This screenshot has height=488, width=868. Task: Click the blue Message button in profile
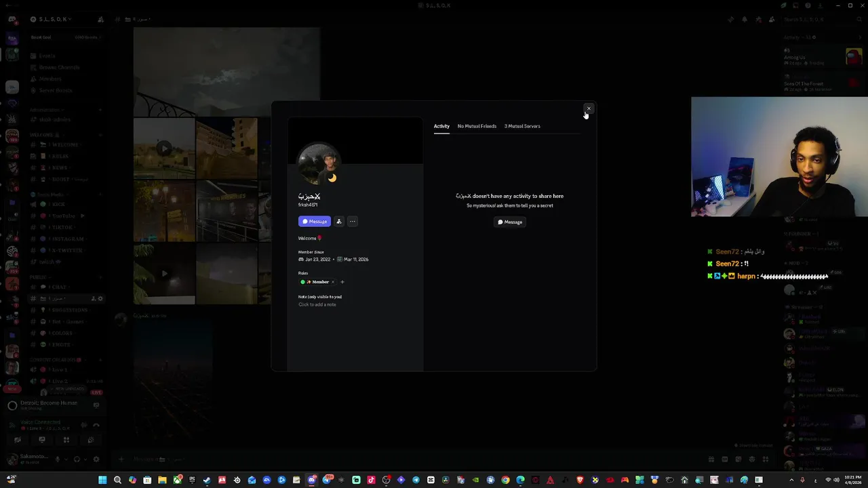click(x=315, y=222)
